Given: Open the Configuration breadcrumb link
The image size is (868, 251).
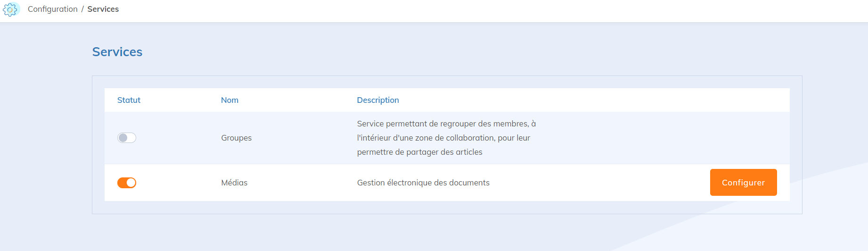Looking at the screenshot, I should pos(53,9).
